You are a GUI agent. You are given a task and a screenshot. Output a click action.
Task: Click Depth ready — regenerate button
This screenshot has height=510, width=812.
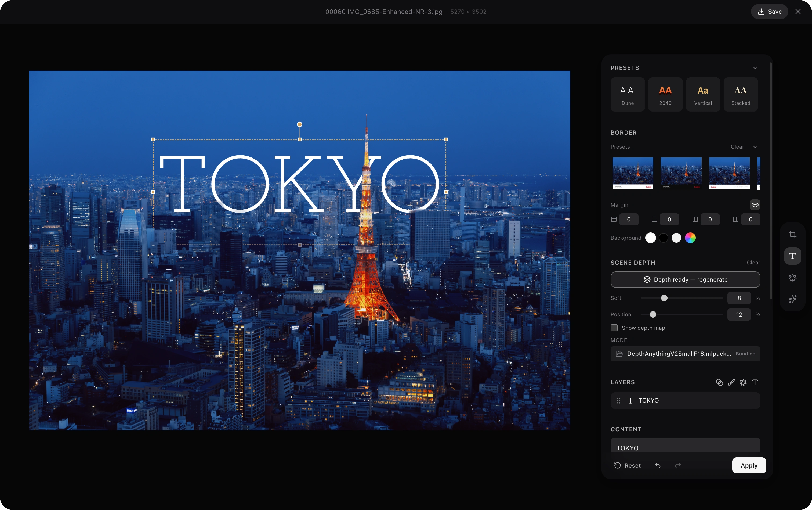(685, 280)
